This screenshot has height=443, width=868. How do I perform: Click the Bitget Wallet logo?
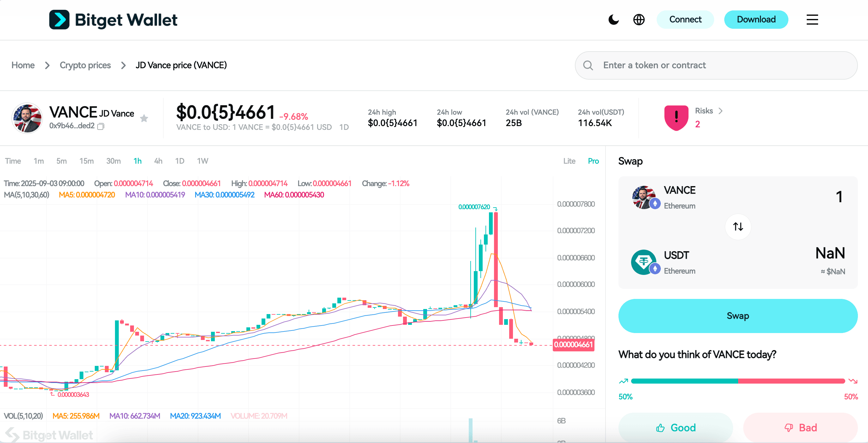(113, 20)
